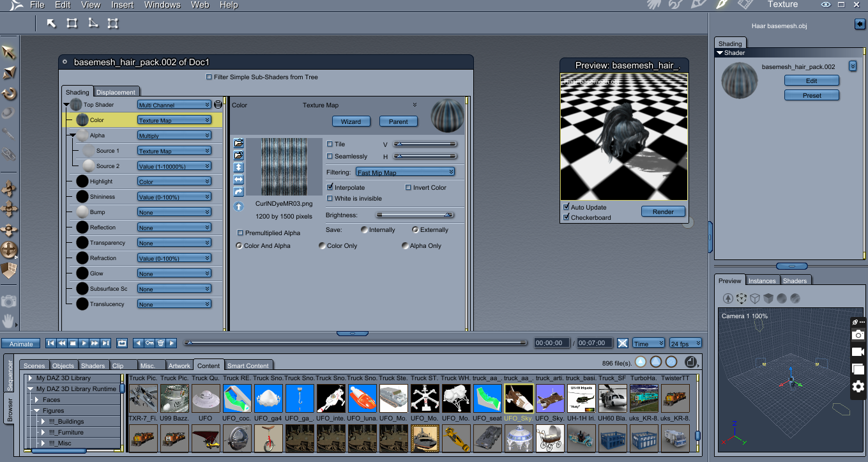This screenshot has height=462, width=868.
Task: Flip the texture map vertically
Action: [x=239, y=167]
